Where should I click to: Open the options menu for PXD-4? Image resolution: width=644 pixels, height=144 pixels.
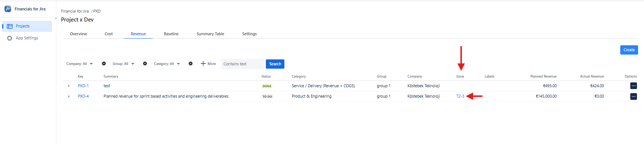pos(634,96)
